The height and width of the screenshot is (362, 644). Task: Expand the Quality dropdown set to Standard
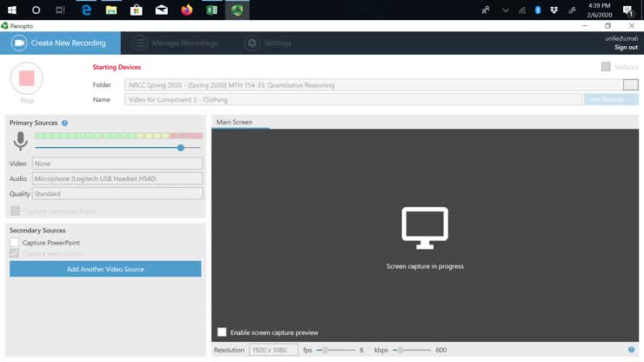[x=117, y=194]
